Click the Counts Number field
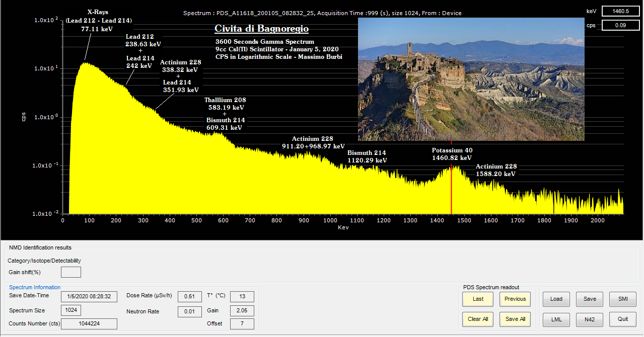Screen dimensions: 644x337 tap(89, 324)
